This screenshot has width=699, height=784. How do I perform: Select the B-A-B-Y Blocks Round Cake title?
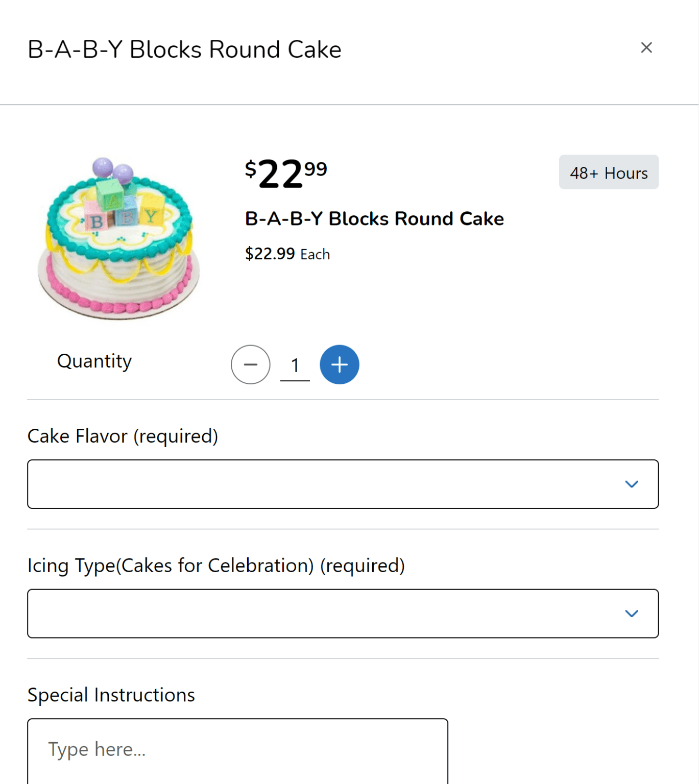pos(374,218)
